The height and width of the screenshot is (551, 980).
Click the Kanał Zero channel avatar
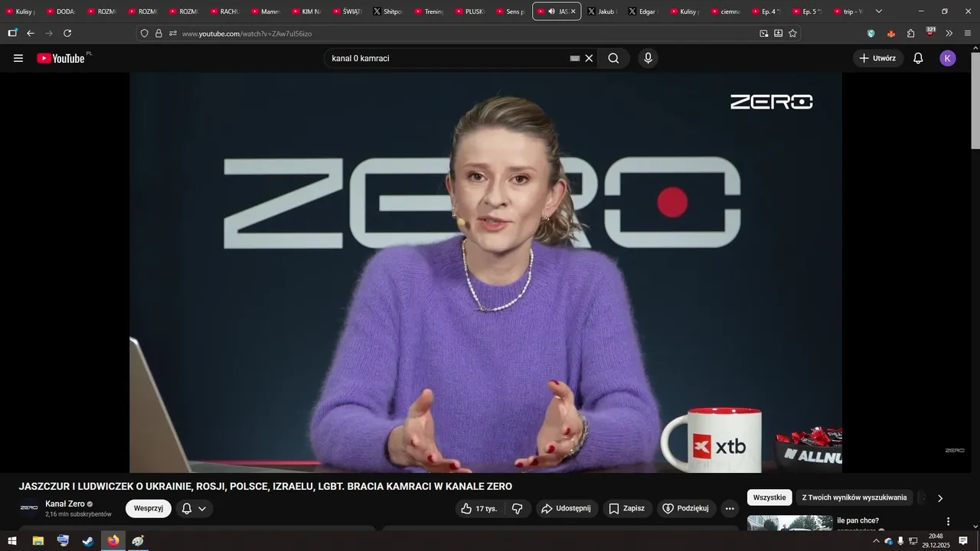29,508
